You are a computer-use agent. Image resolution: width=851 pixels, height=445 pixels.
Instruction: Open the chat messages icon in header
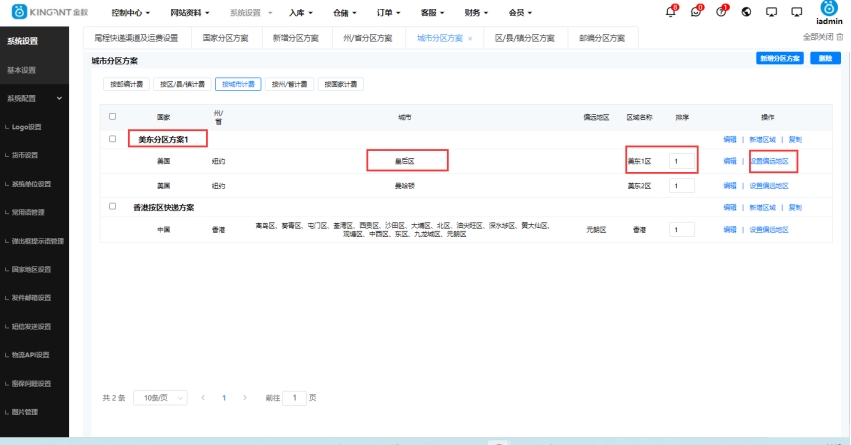pyautogui.click(x=696, y=12)
